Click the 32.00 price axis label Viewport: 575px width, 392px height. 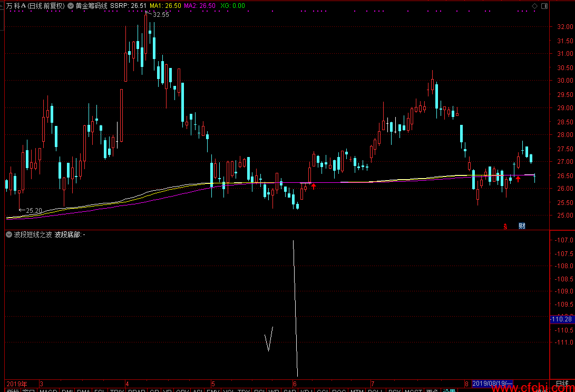[x=565, y=27]
